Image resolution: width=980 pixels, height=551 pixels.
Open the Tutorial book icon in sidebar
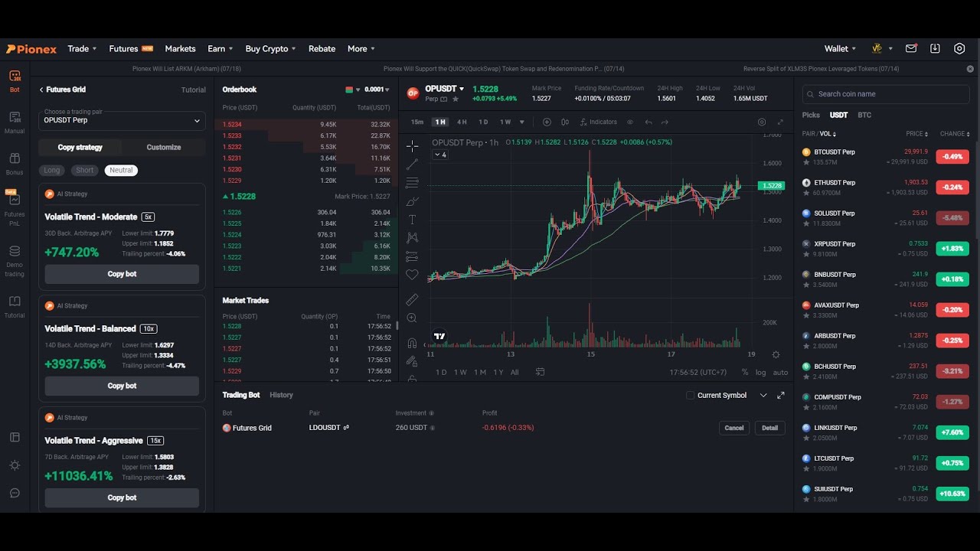click(x=15, y=306)
